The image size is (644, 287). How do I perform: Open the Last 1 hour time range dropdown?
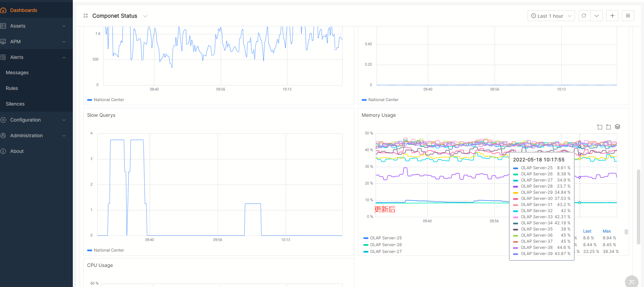coord(551,16)
